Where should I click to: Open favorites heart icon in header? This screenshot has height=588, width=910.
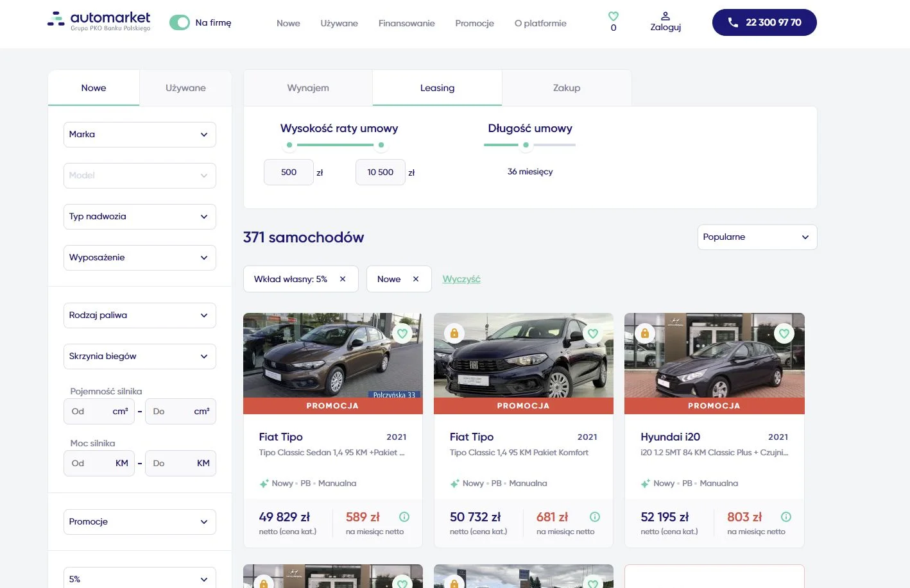coord(614,16)
